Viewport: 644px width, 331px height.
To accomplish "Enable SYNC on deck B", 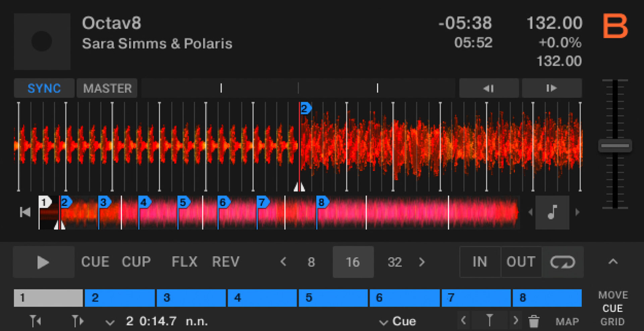I will 44,88.
